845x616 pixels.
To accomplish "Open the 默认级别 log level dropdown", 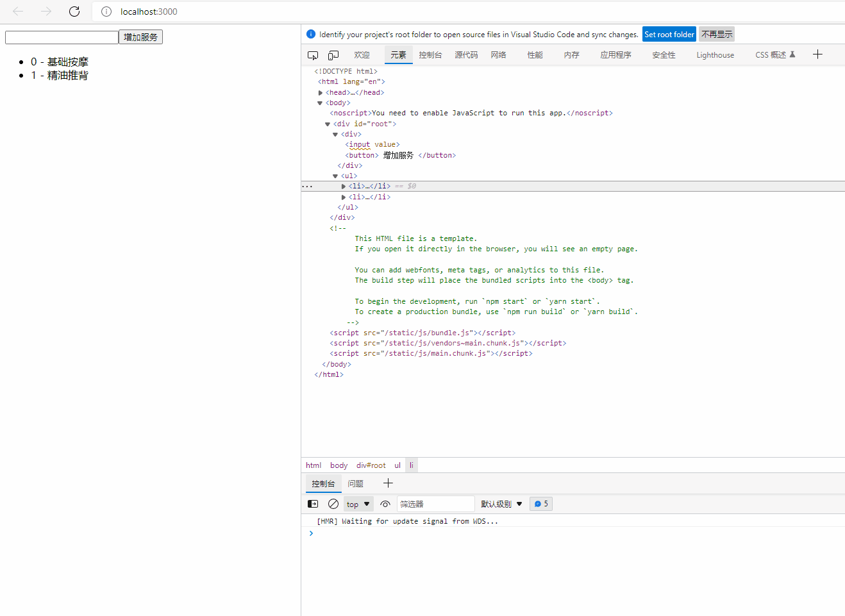I will [501, 504].
